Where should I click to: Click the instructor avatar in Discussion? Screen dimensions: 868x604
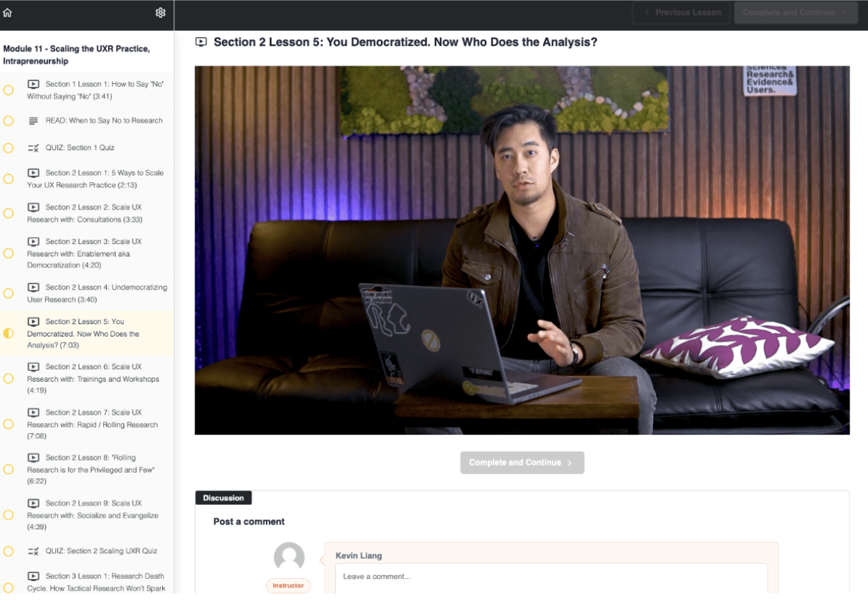pos(289,557)
